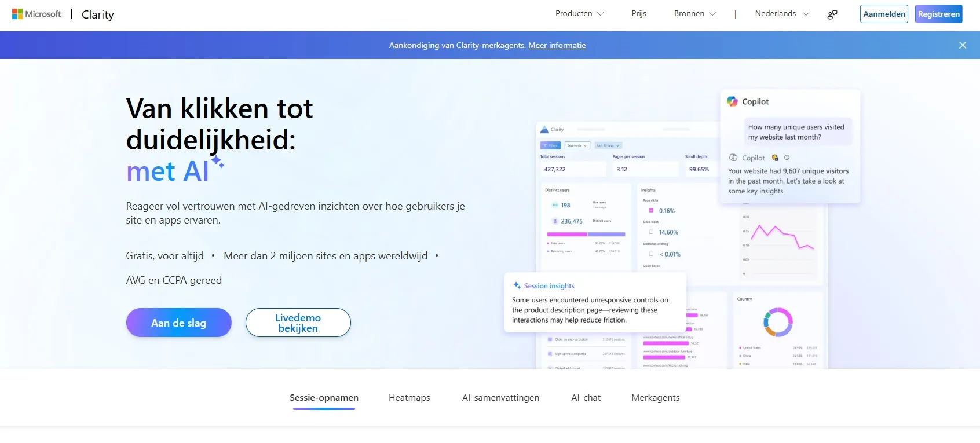Viewport: 980px width, 443px height.
Task: Click the Session insights sparkle icon
Action: click(x=517, y=285)
